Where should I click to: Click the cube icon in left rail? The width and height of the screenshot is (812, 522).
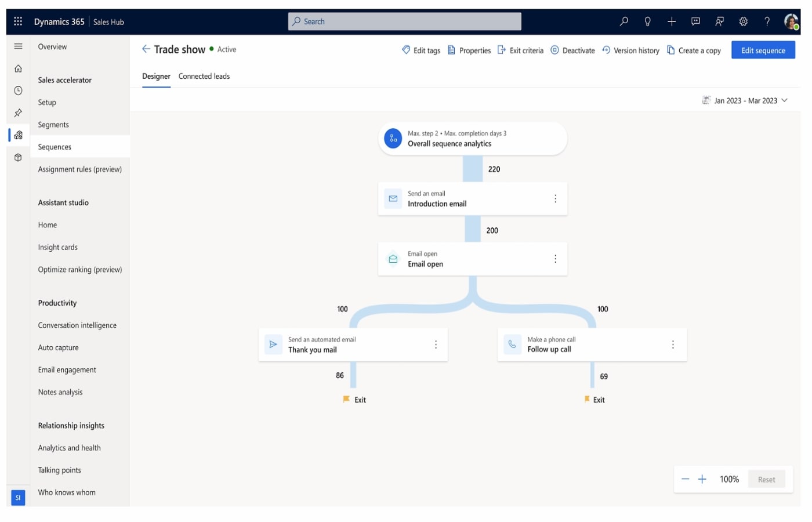(x=18, y=157)
